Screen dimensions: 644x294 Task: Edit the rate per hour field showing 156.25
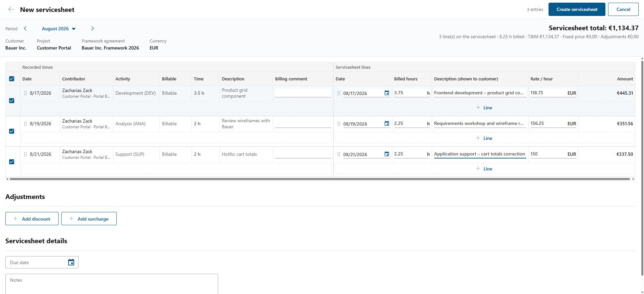point(553,124)
